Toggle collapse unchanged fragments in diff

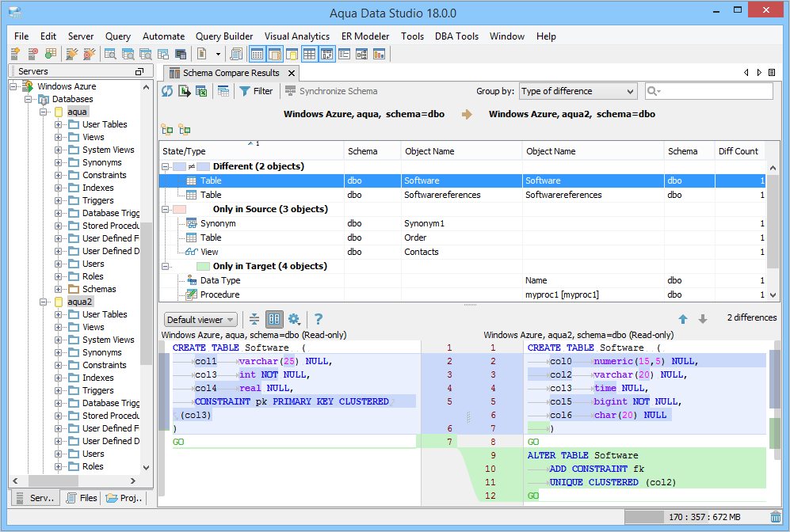(x=254, y=319)
